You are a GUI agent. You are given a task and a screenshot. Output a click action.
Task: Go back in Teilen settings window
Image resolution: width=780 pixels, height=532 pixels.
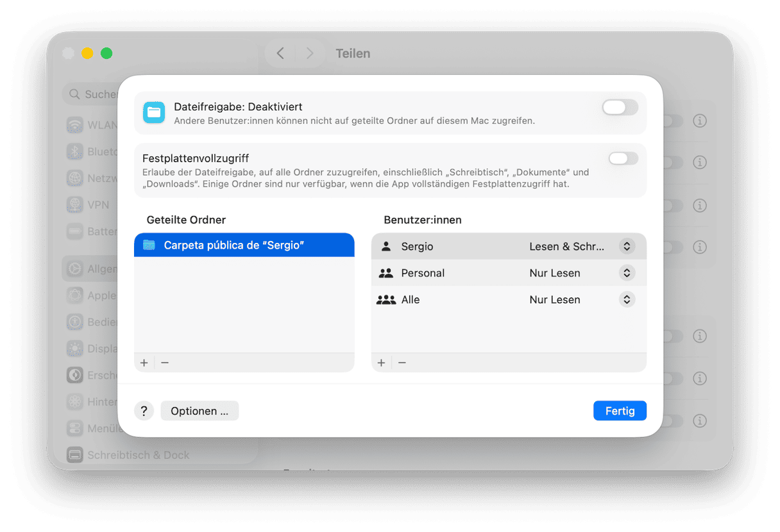point(280,53)
